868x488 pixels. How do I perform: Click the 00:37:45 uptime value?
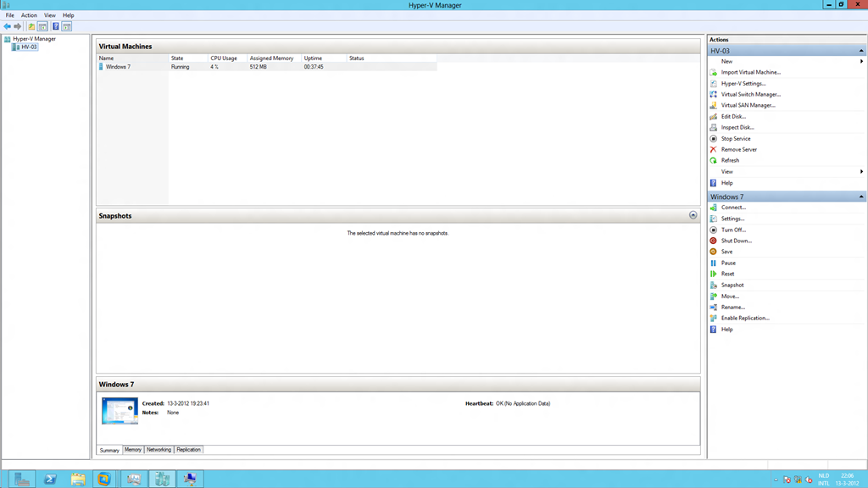tap(314, 67)
